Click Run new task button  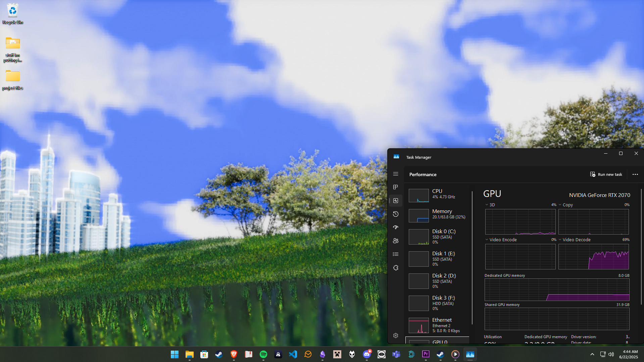606,174
